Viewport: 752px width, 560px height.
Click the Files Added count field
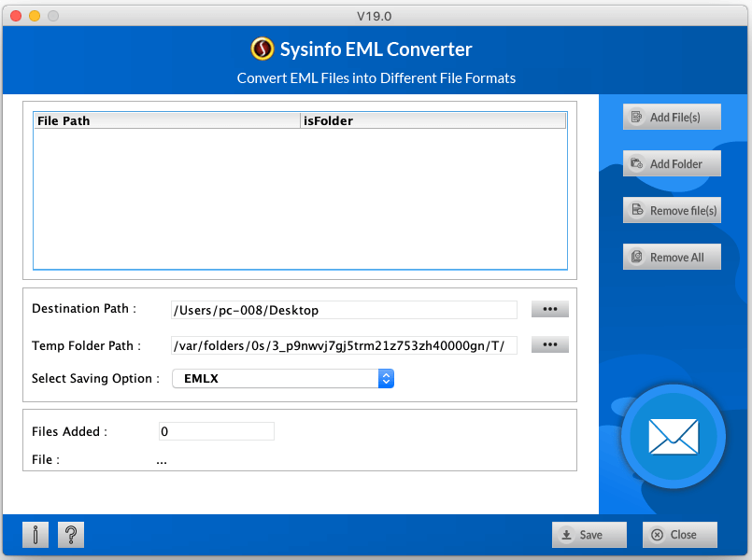coord(216,431)
